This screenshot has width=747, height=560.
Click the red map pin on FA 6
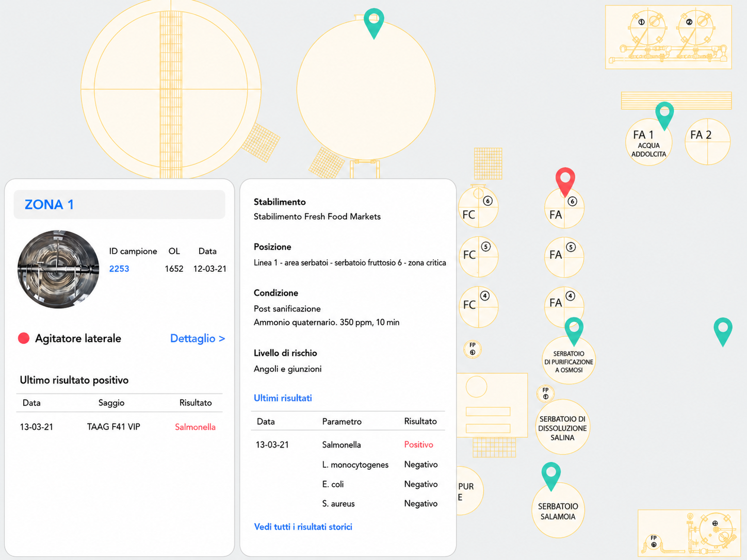pyautogui.click(x=565, y=181)
